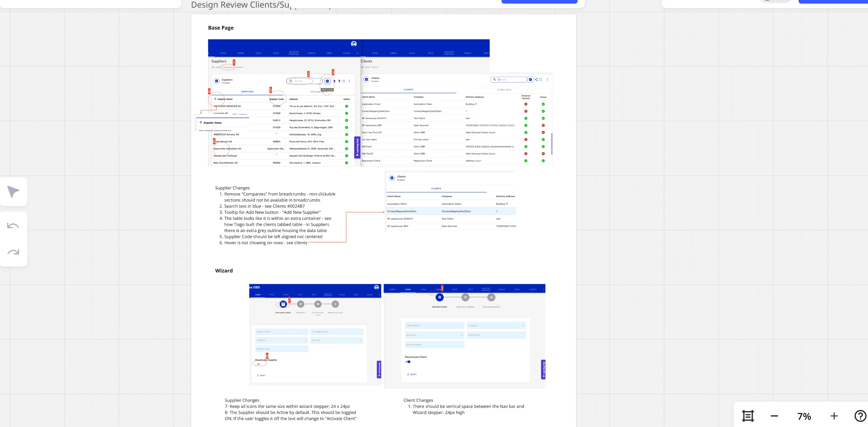The width and height of the screenshot is (868, 427).
Task: Click RESET in the client wizard form
Action: 412,374
